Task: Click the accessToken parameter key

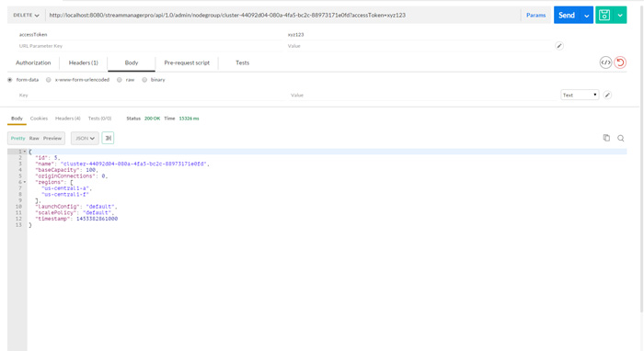Action: tap(33, 35)
